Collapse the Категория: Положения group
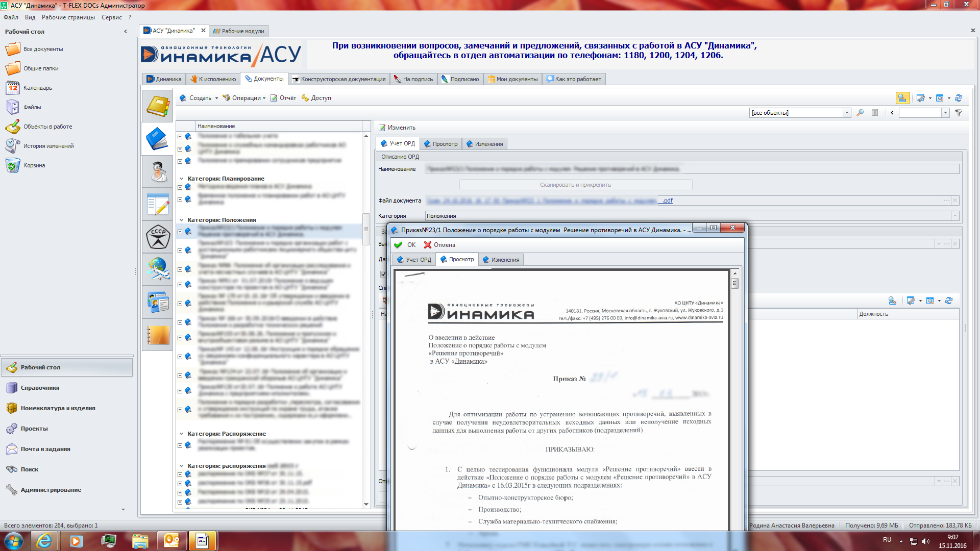 [x=181, y=220]
